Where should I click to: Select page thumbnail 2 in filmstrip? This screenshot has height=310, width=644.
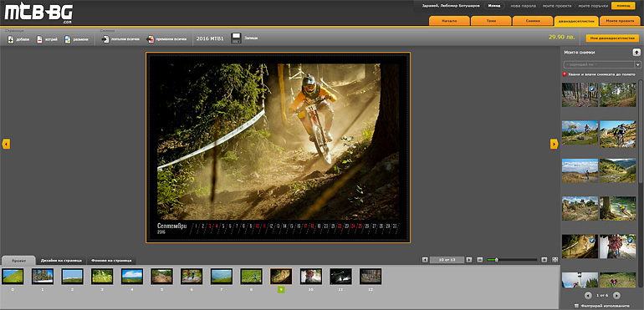pyautogui.click(x=72, y=277)
